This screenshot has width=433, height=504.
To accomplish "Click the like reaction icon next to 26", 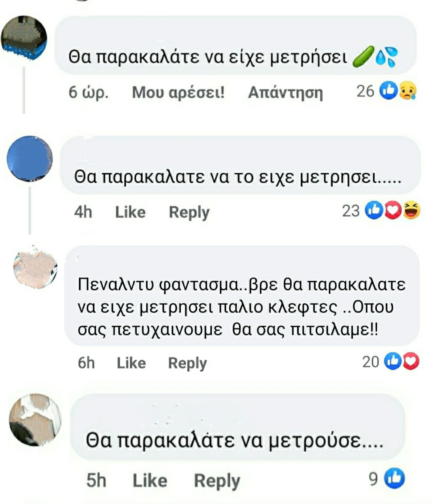I will pos(388,91).
